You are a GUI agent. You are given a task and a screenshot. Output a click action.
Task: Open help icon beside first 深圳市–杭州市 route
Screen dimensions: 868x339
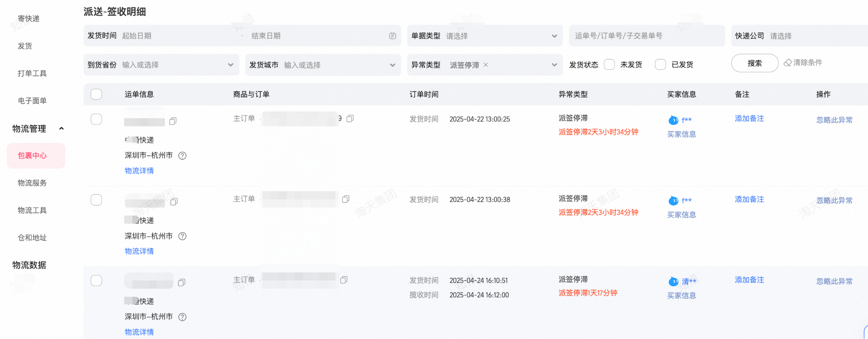(x=183, y=156)
